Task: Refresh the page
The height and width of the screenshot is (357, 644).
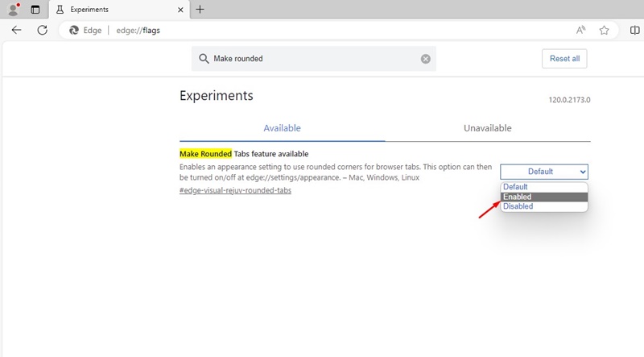Action: [x=43, y=30]
